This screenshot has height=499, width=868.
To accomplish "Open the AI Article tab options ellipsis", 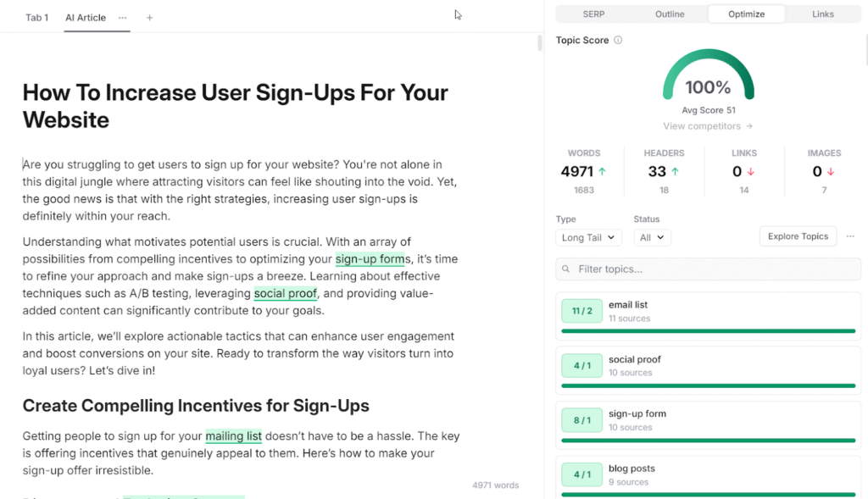I will tap(123, 18).
